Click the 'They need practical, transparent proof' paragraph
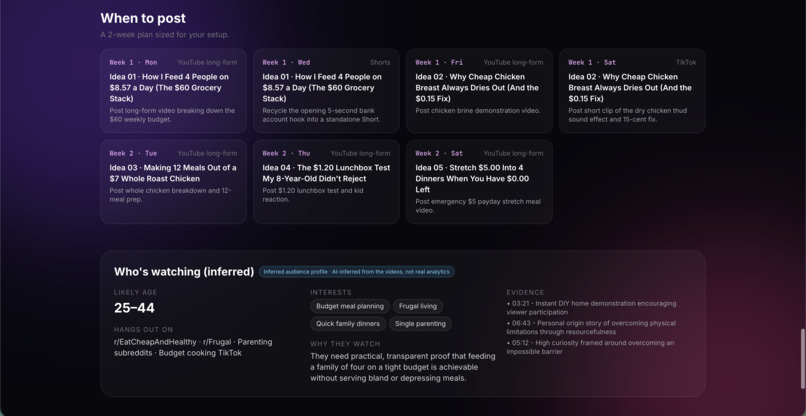The height and width of the screenshot is (416, 806). (x=402, y=367)
